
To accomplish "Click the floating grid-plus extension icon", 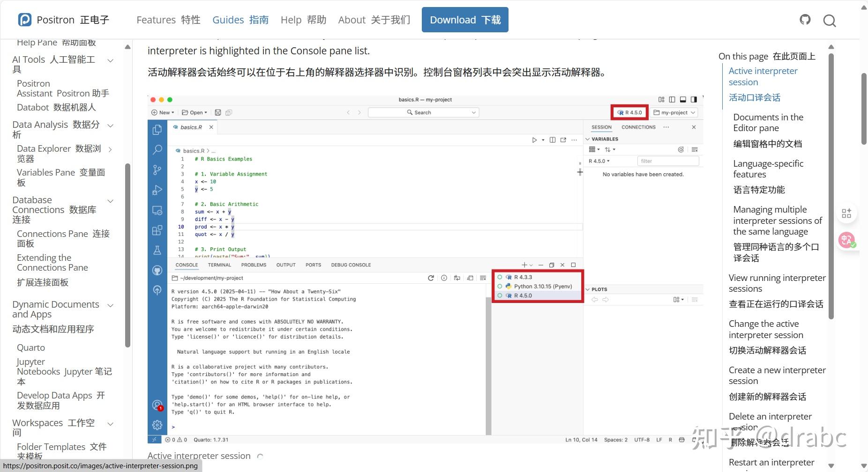I will (x=846, y=214).
